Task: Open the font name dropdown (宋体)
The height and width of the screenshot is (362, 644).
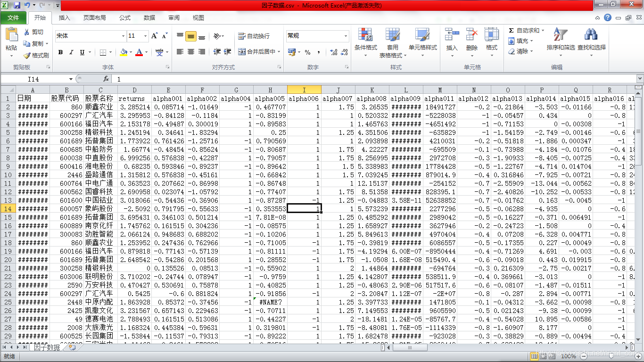Action: [123, 36]
